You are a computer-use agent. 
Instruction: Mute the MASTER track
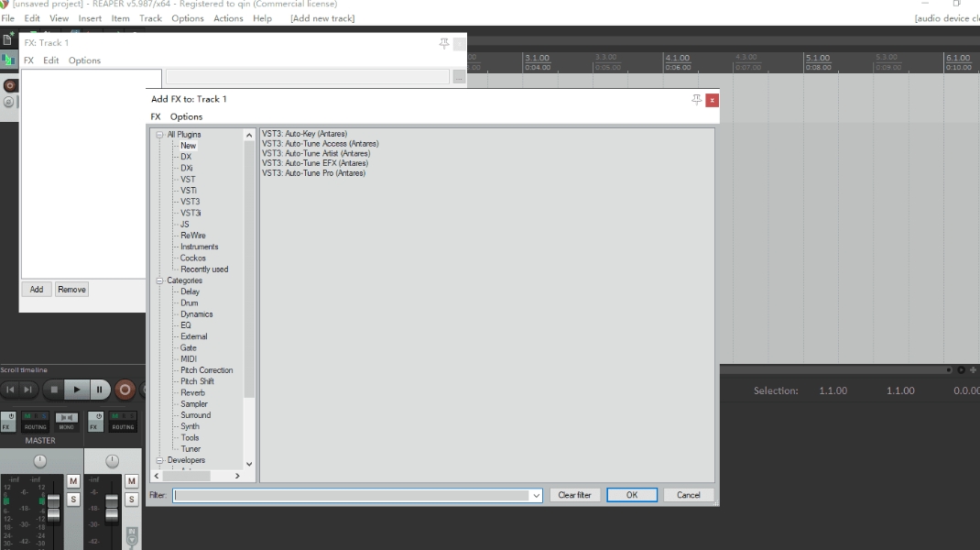coord(73,481)
